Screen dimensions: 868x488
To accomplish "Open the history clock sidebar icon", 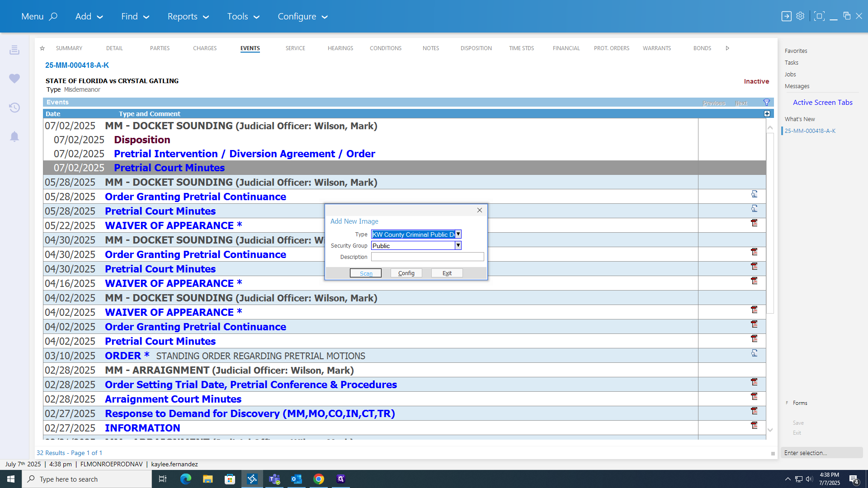I will pyautogui.click(x=14, y=108).
